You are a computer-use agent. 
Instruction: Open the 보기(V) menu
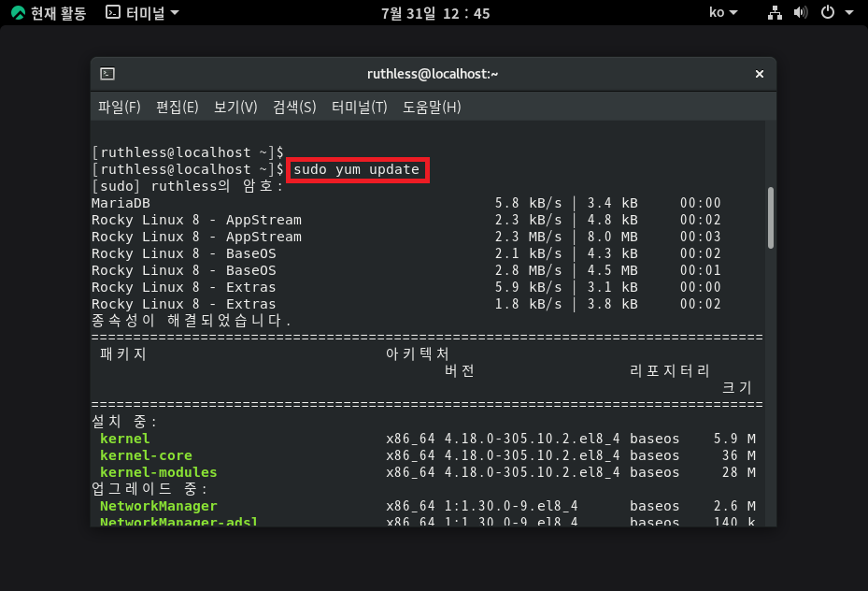click(235, 107)
